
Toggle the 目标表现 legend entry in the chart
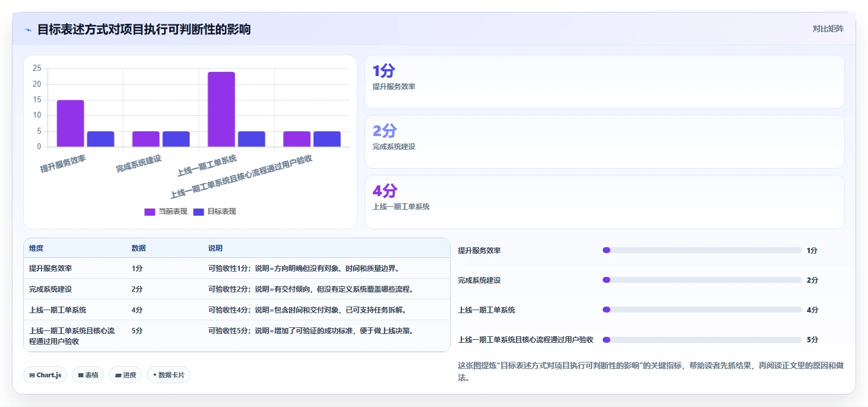[x=214, y=212]
